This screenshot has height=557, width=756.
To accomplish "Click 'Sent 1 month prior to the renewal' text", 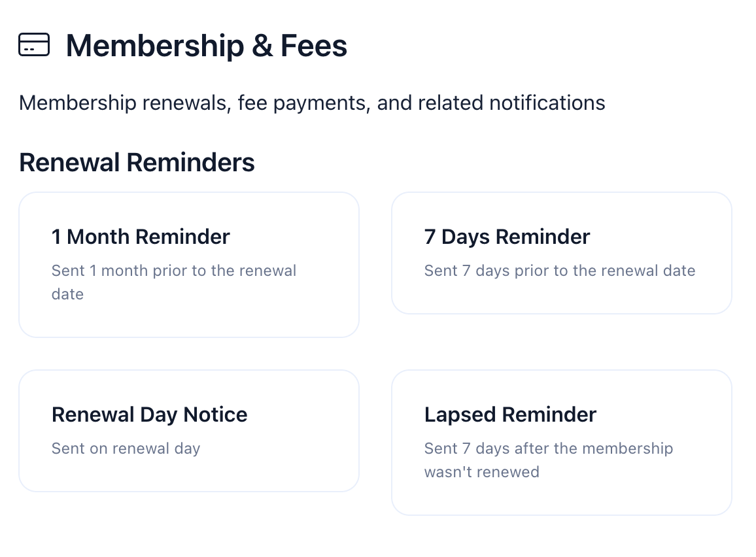I will [x=174, y=271].
